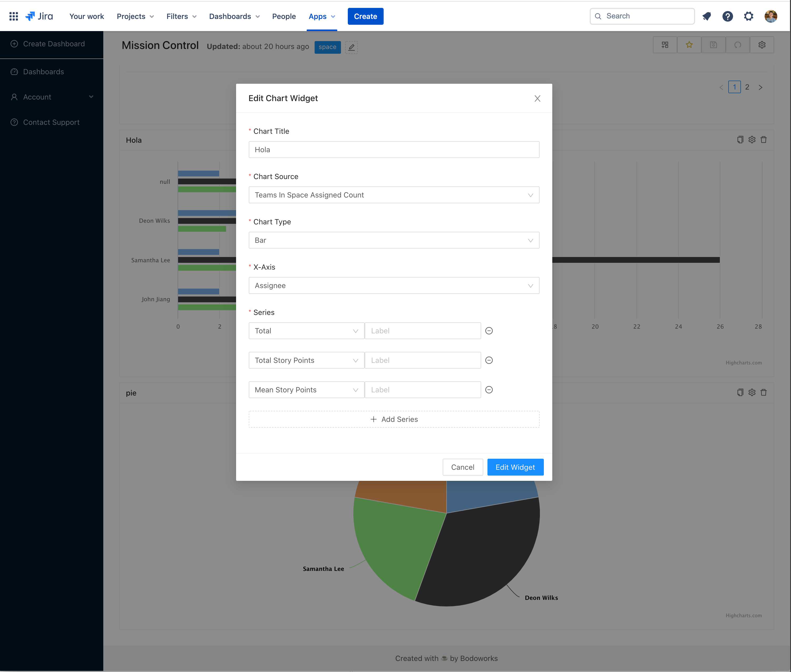Click the notifications bell icon

click(x=706, y=16)
